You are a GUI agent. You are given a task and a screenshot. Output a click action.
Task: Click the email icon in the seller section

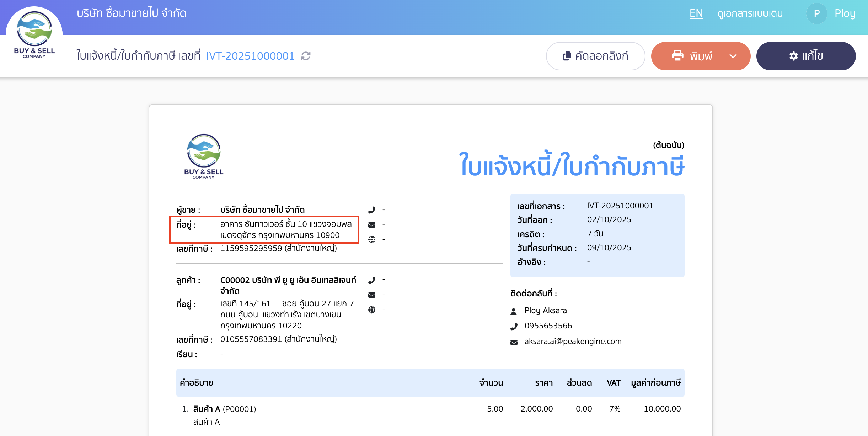coord(372,224)
